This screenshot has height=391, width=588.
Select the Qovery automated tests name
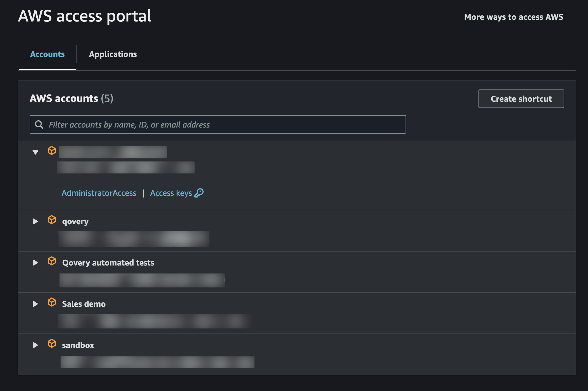[108, 263]
